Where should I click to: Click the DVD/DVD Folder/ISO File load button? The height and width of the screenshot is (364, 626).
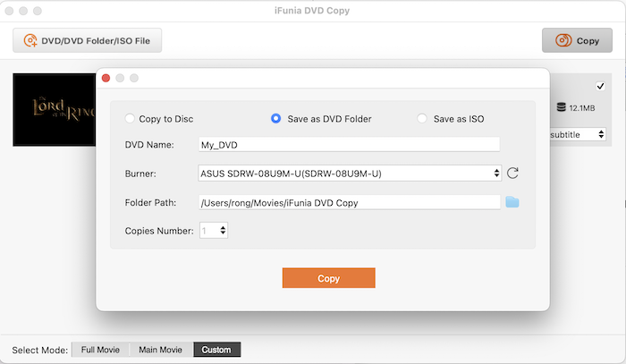87,40
